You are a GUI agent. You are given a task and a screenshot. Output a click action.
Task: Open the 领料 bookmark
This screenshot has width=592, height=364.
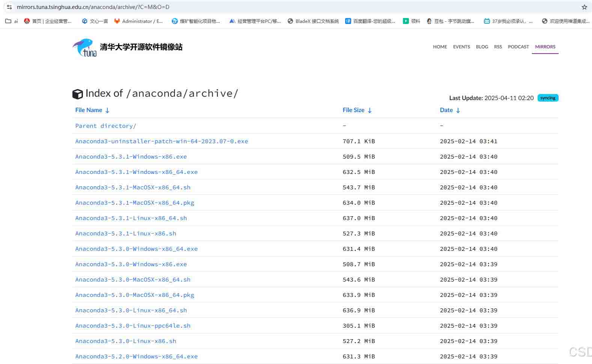[x=412, y=21]
